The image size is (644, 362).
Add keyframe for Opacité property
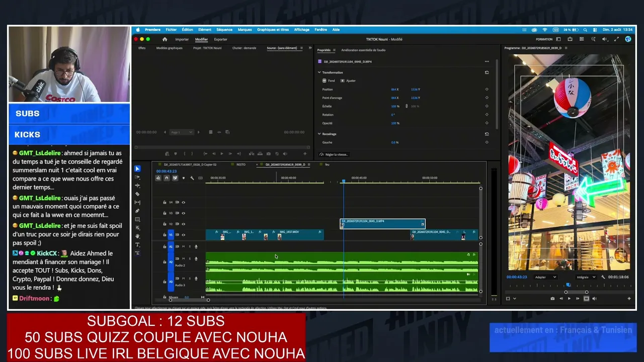[487, 123]
